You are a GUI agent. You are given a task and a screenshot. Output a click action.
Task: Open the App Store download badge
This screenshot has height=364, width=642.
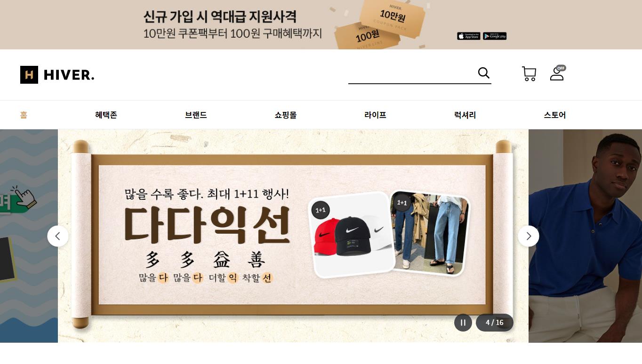468,36
